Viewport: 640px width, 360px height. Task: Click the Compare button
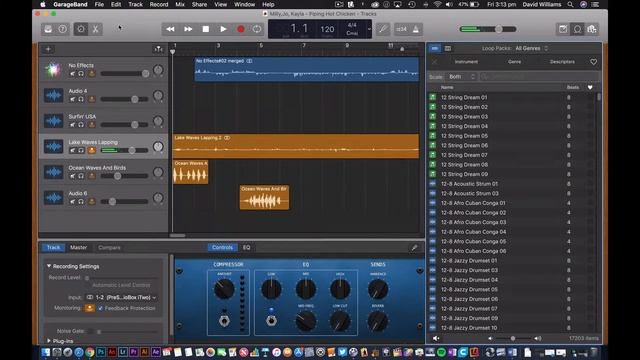tap(109, 247)
